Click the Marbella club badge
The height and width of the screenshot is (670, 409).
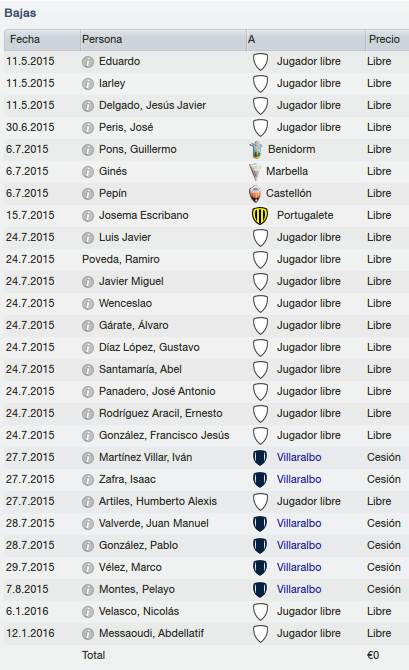pos(255,171)
